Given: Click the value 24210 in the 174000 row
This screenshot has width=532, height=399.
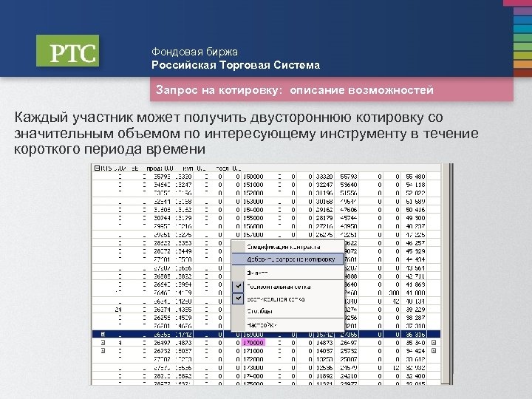Looking at the screenshot, I should (x=349, y=376).
